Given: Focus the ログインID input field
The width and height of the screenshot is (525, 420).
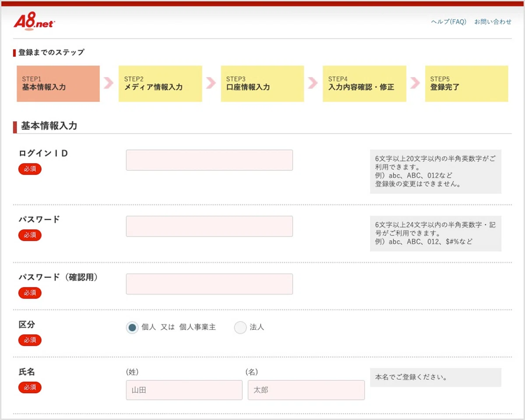Looking at the screenshot, I should coord(210,160).
